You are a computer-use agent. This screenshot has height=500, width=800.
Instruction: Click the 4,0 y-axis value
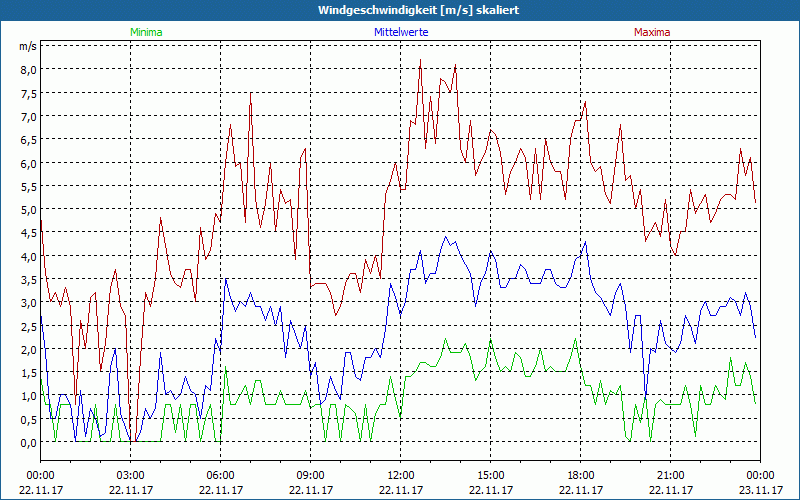[29, 257]
